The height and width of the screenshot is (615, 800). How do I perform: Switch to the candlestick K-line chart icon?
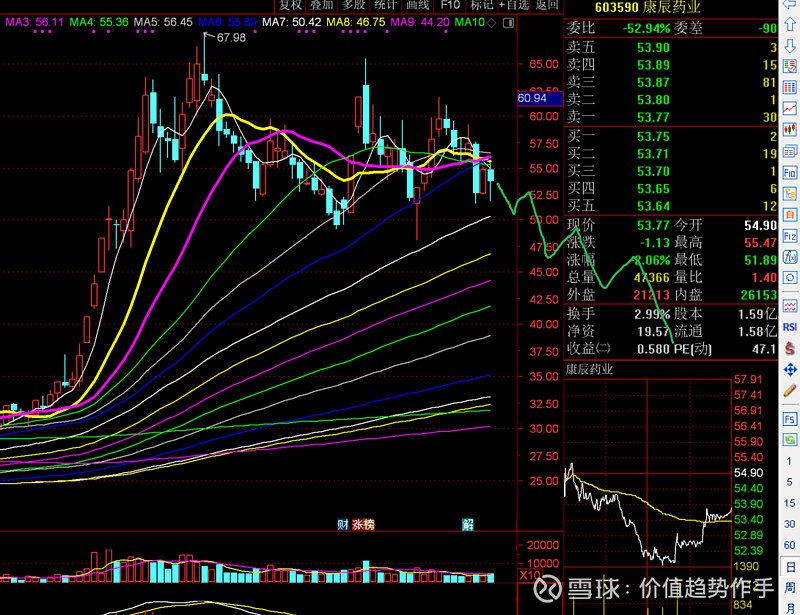[790, 129]
